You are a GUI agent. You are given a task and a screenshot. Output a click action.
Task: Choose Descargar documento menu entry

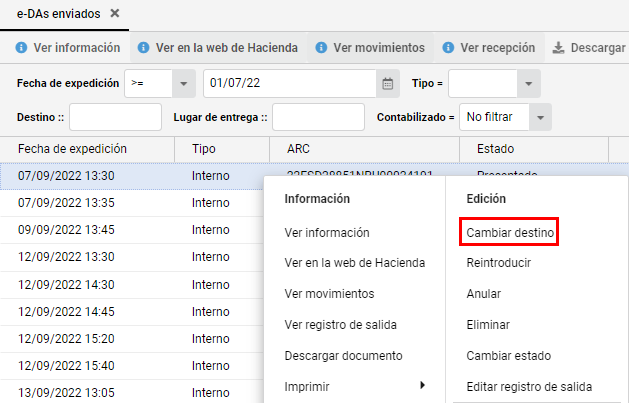point(343,356)
